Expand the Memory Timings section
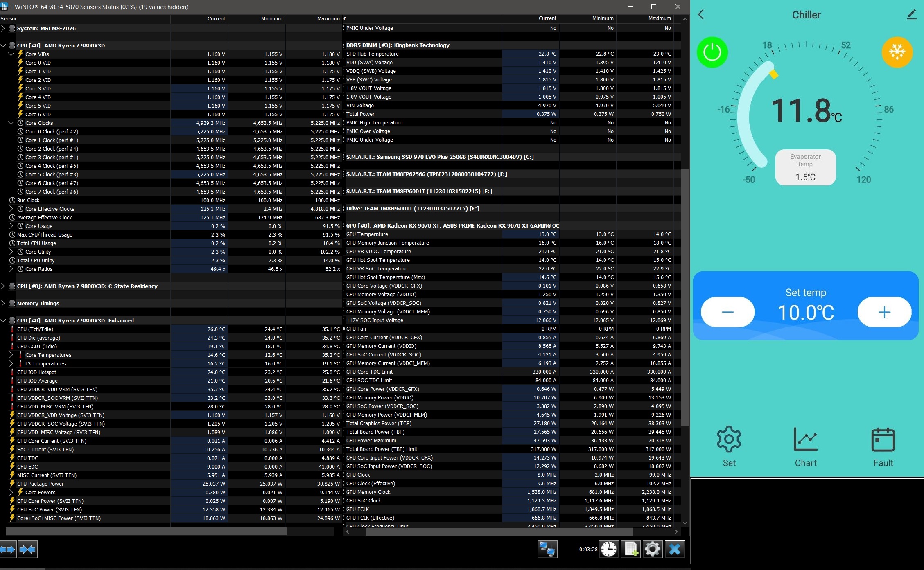924x570 pixels. pos(3,303)
